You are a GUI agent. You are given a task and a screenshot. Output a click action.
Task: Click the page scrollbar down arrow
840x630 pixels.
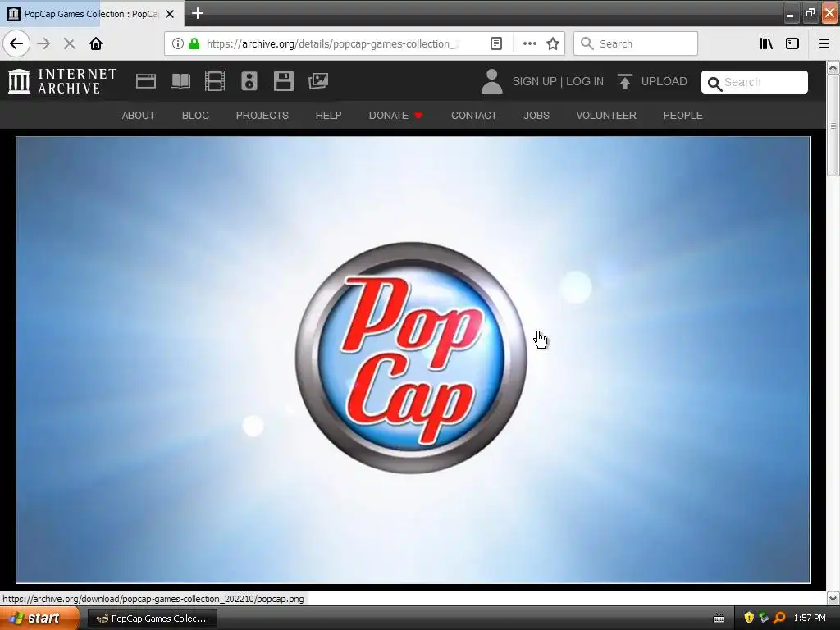click(x=833, y=598)
